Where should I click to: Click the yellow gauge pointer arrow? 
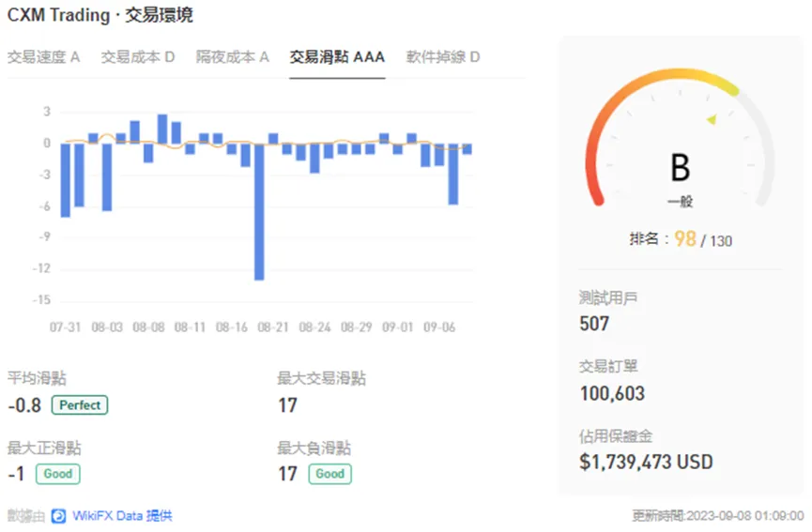712,119
